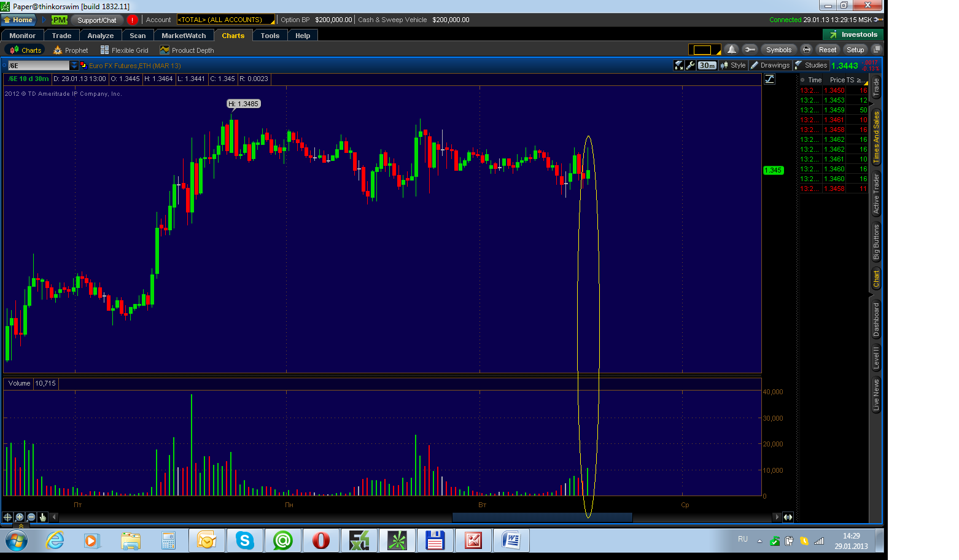Click the red alert exclamation icon
This screenshot has height=560, width=959.
point(132,20)
